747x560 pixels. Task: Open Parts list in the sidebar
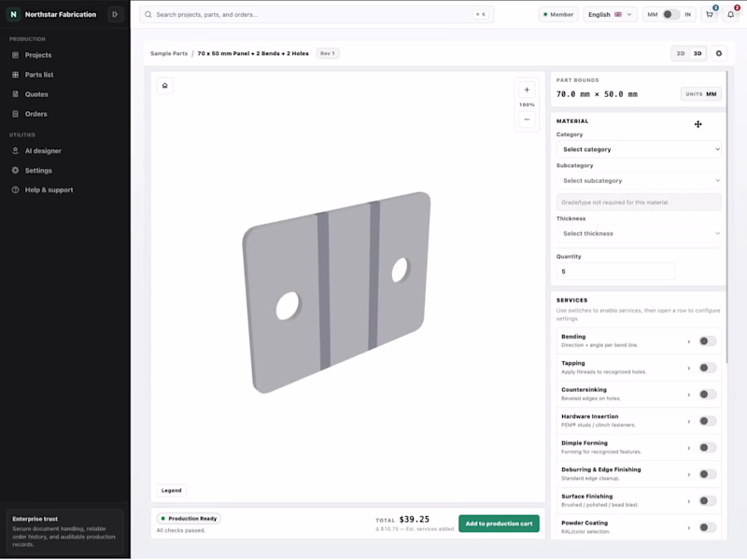pos(39,75)
